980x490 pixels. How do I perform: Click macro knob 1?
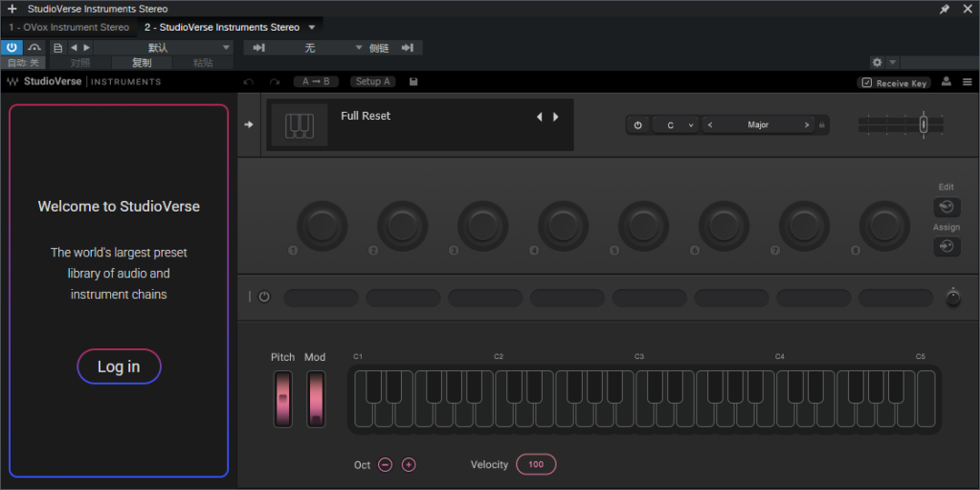click(x=322, y=226)
